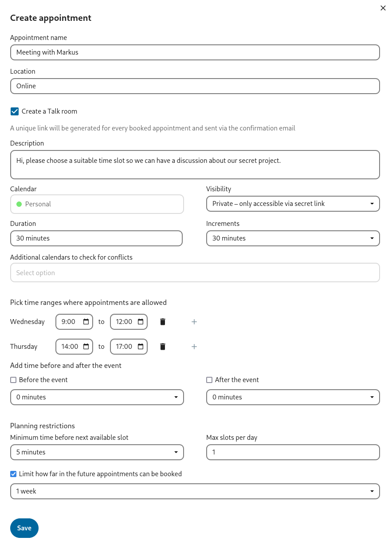The height and width of the screenshot is (545, 392).
Task: Toggle limit on future booking checkbox
Action: tap(13, 474)
